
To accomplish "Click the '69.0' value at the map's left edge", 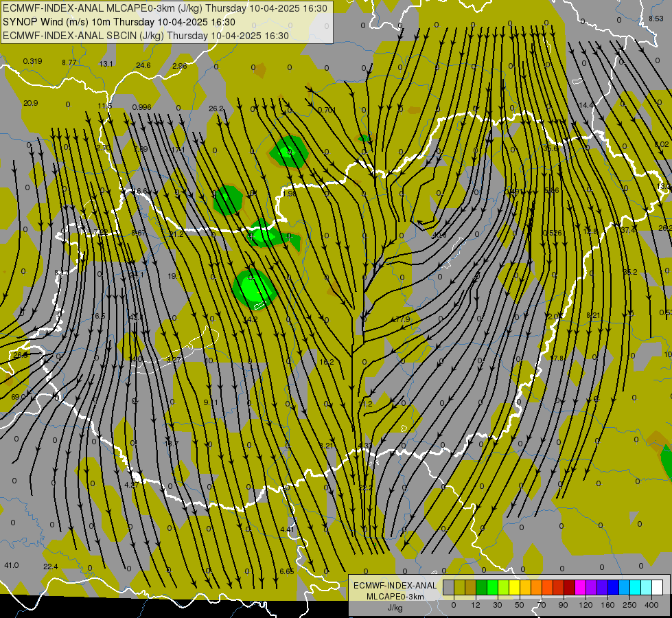I will click(x=18, y=397).
